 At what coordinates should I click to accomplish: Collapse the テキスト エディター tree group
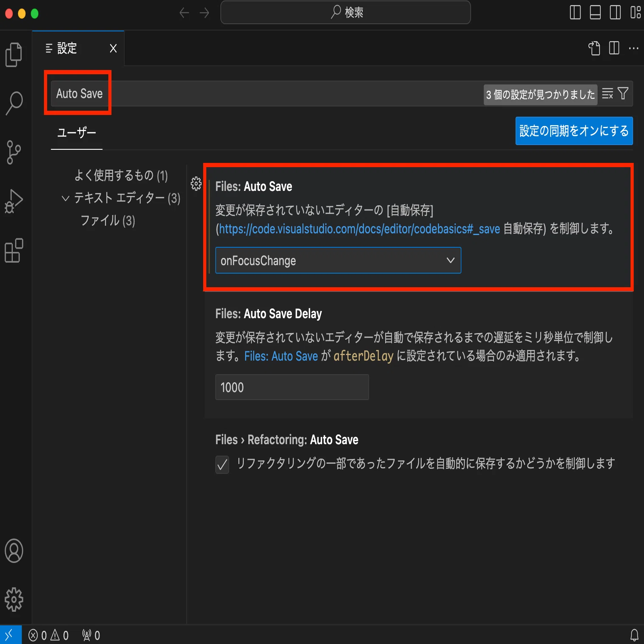click(65, 198)
